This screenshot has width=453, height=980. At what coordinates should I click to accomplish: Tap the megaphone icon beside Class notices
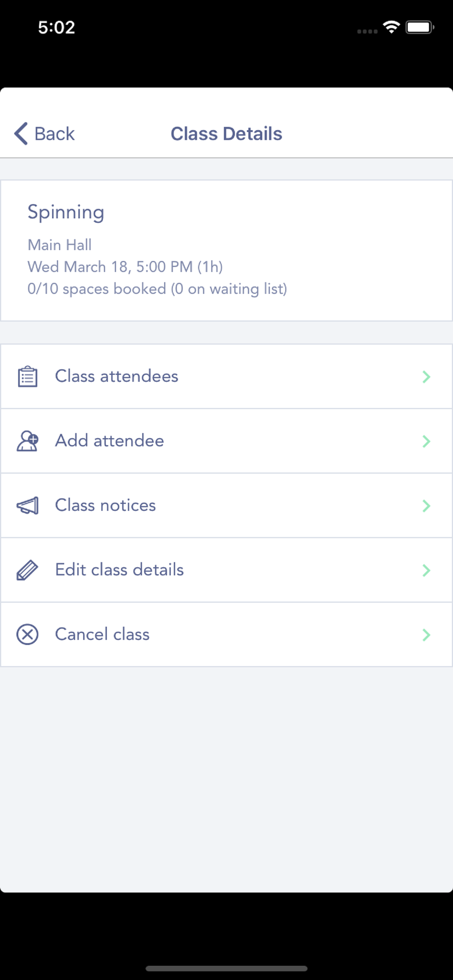click(27, 506)
